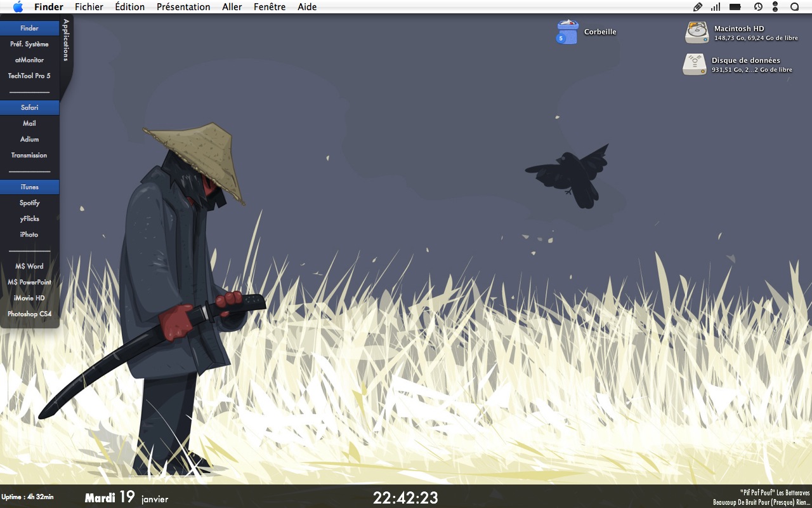Launch iMovie HD from the launcher
The width and height of the screenshot is (812, 508).
[x=30, y=298]
